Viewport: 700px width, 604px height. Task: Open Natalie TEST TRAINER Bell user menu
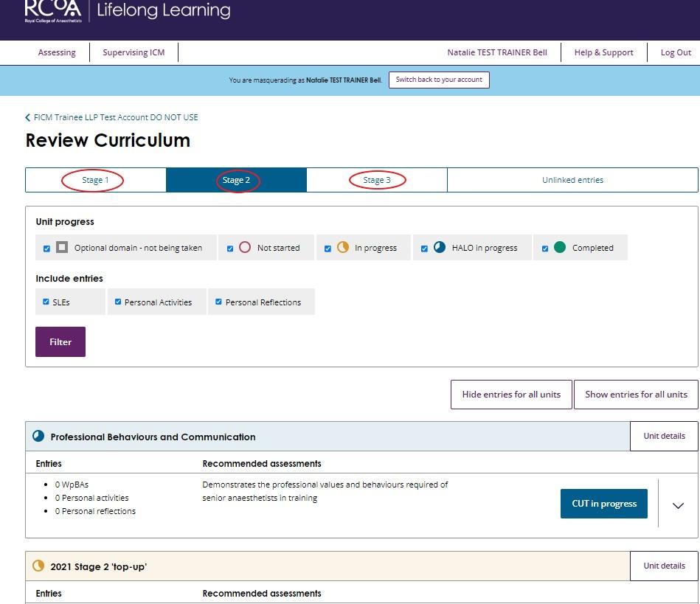pos(497,52)
